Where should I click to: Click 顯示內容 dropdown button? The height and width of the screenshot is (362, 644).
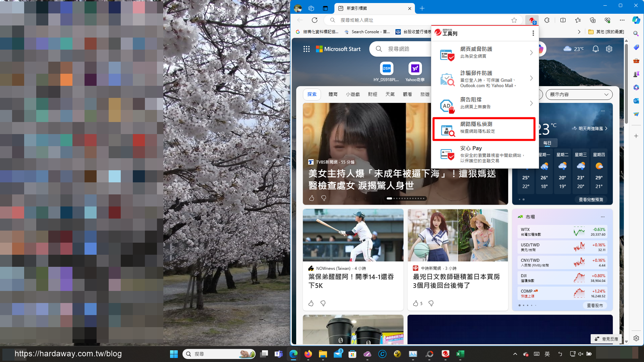coord(579,94)
